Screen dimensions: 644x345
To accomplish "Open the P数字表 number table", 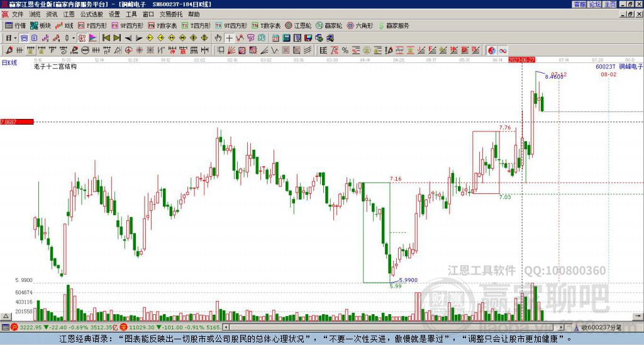I will [162, 25].
